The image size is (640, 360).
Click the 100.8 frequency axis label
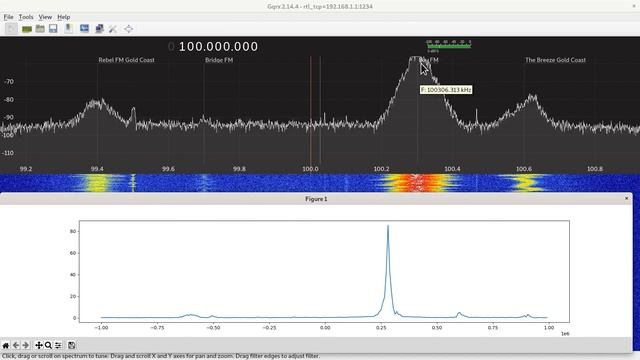(x=595, y=169)
